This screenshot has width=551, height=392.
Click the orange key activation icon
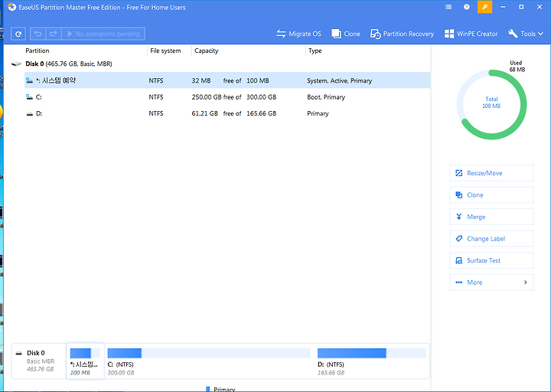point(485,7)
